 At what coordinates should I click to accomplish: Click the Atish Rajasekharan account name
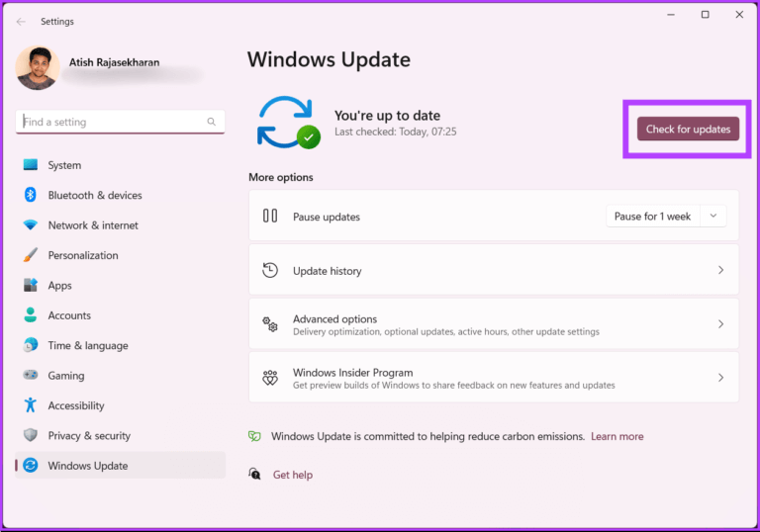coord(115,62)
